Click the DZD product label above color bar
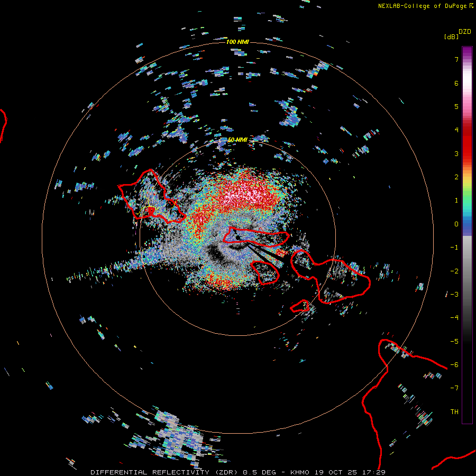This screenshot has height=476, width=476. (x=465, y=32)
